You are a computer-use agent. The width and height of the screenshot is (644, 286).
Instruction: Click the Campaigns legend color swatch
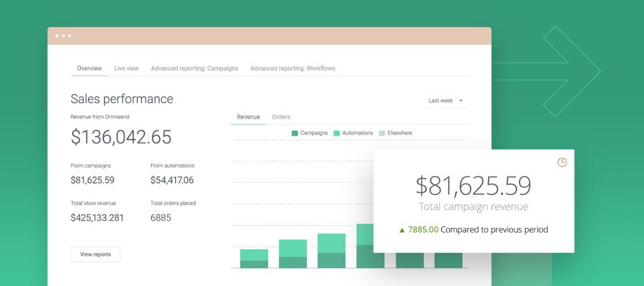[295, 133]
